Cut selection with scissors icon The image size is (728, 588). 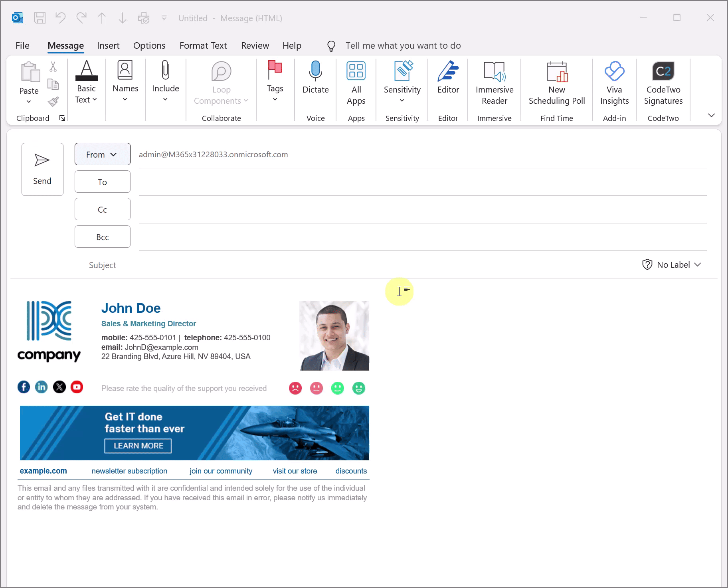[x=53, y=66]
